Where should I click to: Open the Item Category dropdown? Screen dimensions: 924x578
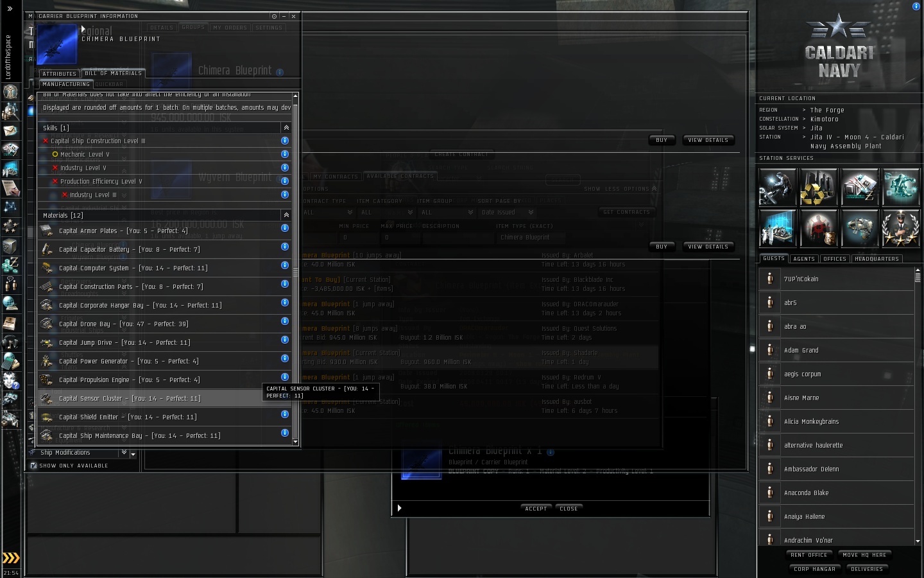pos(386,213)
